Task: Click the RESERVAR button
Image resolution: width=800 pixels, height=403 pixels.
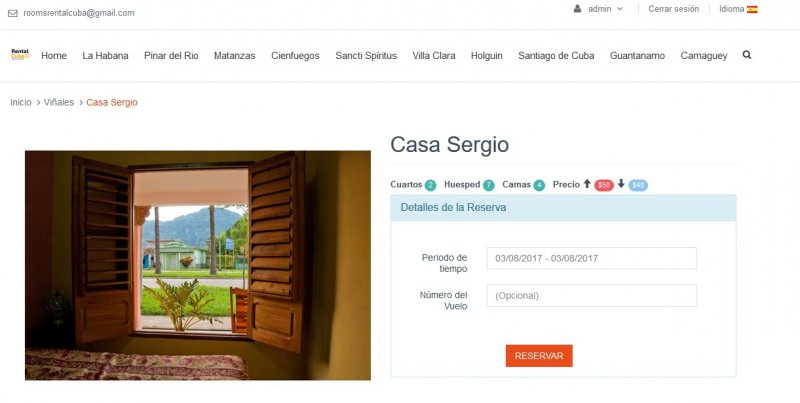Action: point(539,356)
